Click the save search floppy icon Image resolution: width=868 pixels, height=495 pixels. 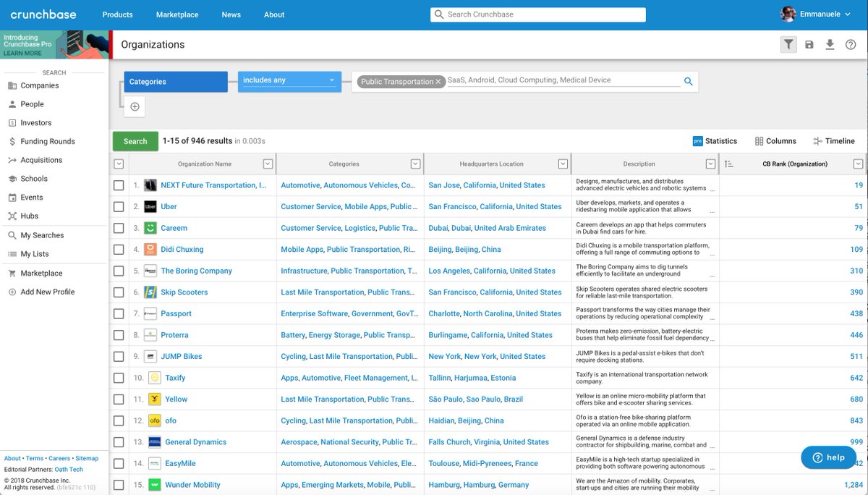tap(809, 45)
